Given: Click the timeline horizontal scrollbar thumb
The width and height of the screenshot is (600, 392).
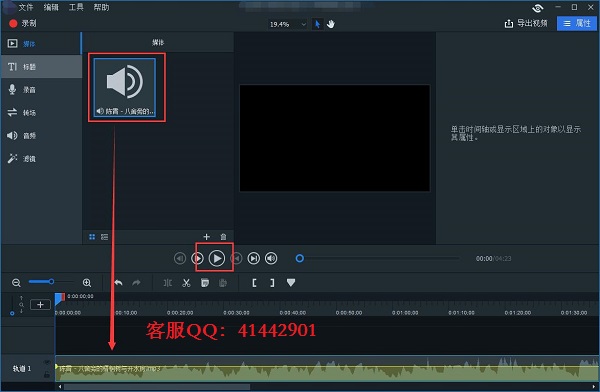Looking at the screenshot, I should tap(157, 387).
